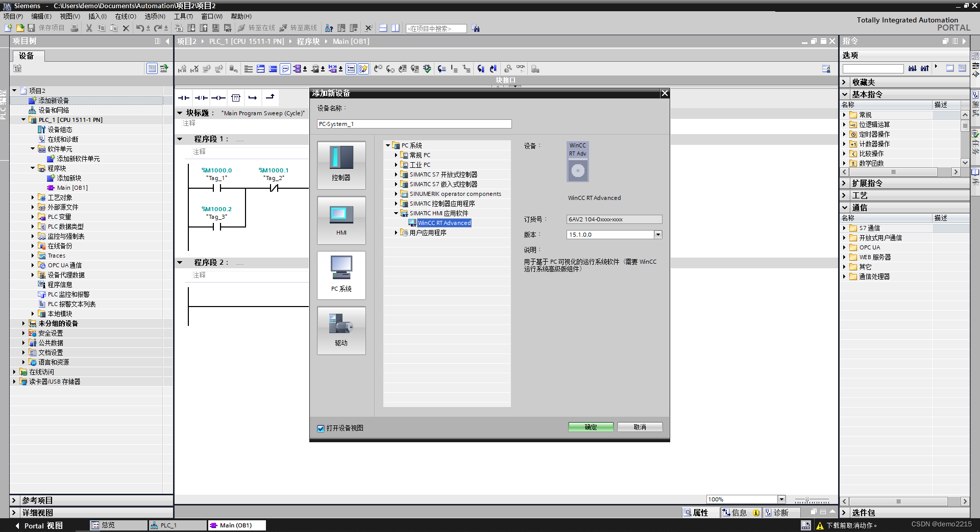Click horizontal scrollbar at bottom of instructions panel

pos(898,501)
